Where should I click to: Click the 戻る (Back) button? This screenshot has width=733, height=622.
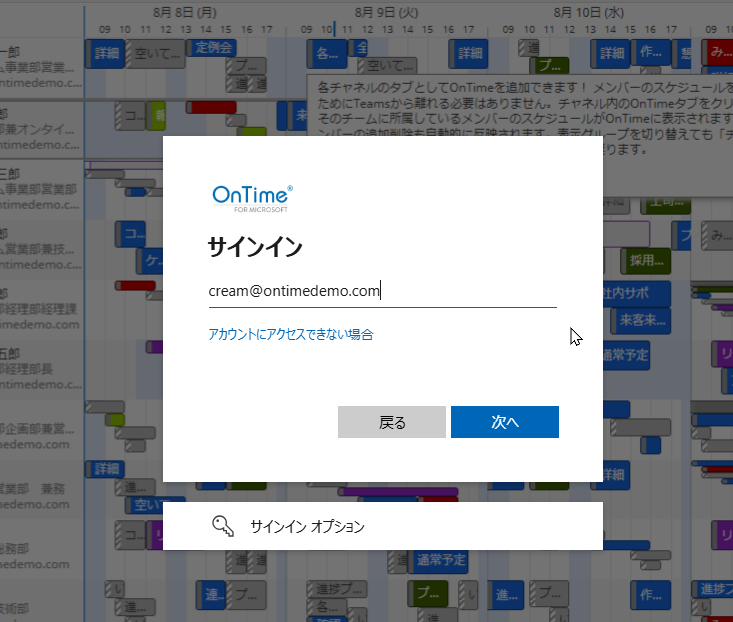pos(392,422)
